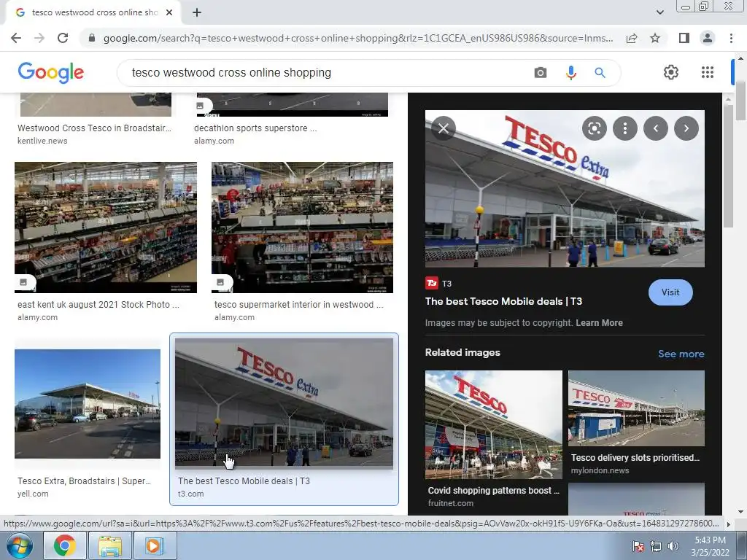Open The best Tesco Mobile deals title link
The width and height of the screenshot is (747, 560).
[x=503, y=301]
